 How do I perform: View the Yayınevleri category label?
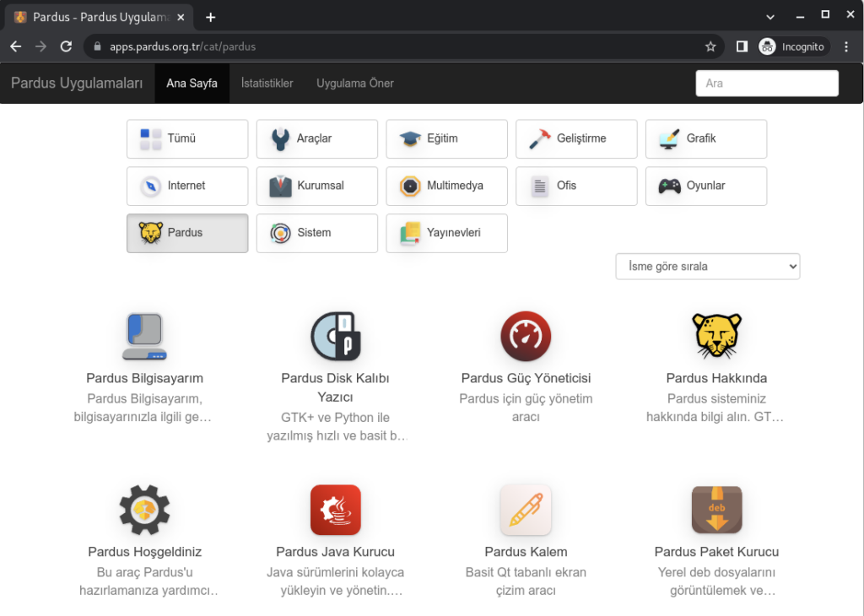[x=453, y=233]
